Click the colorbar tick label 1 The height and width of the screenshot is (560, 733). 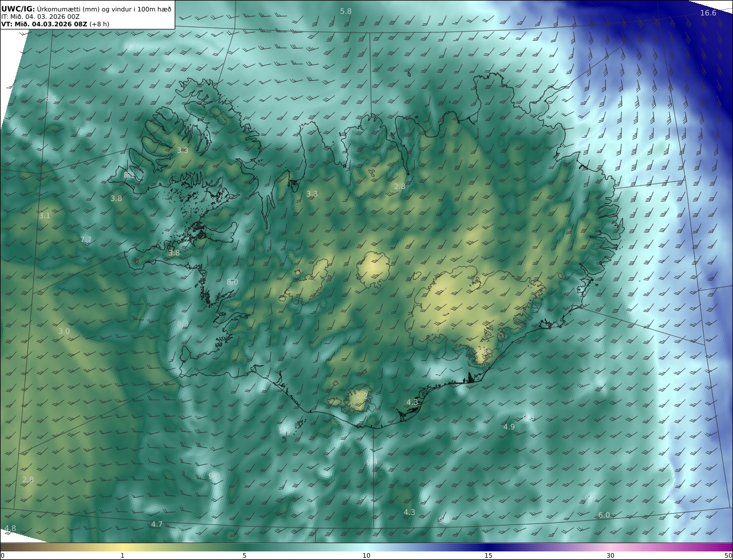click(123, 555)
